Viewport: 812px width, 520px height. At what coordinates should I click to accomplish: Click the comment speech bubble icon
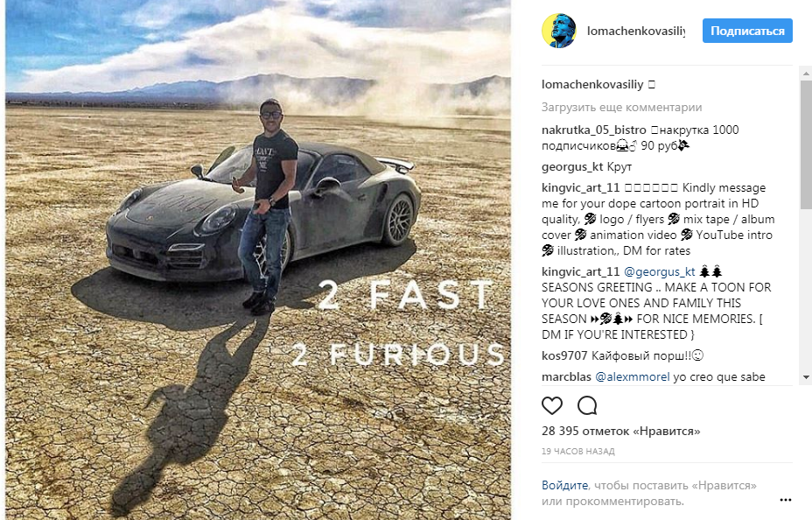coord(587,405)
